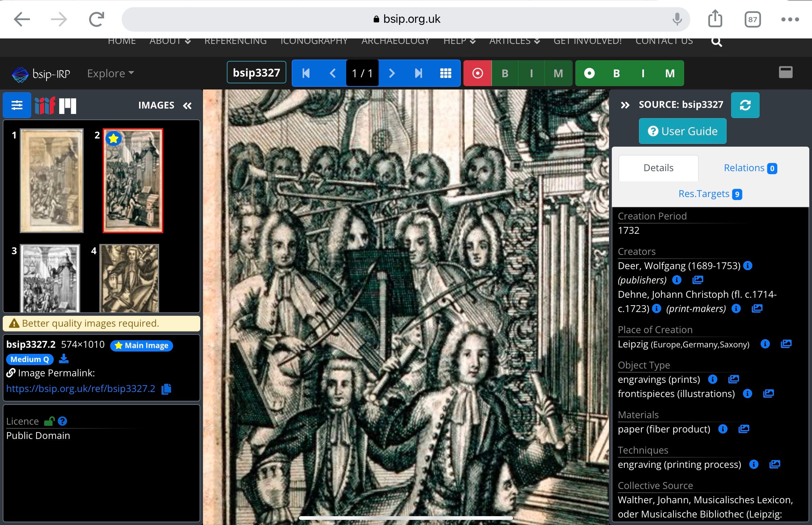Toggle dark-green B button
The width and height of the screenshot is (812, 525).
(x=505, y=73)
